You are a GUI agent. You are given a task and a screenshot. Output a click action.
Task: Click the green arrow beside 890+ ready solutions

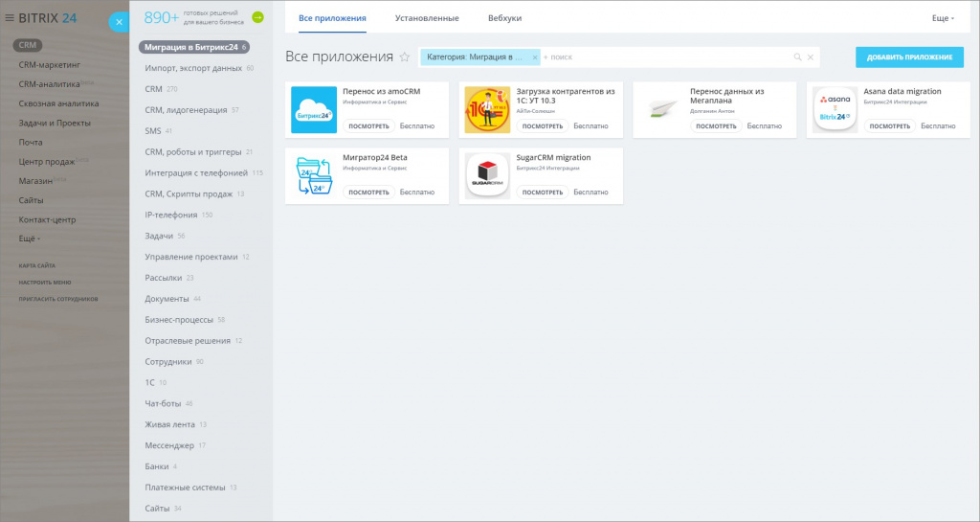click(x=257, y=17)
